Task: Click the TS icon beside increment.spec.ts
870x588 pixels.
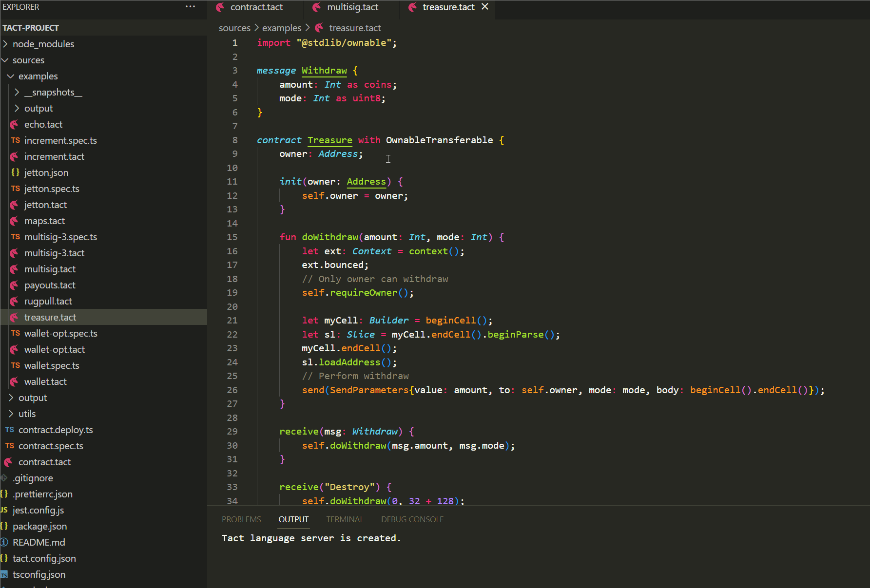Action: point(16,140)
